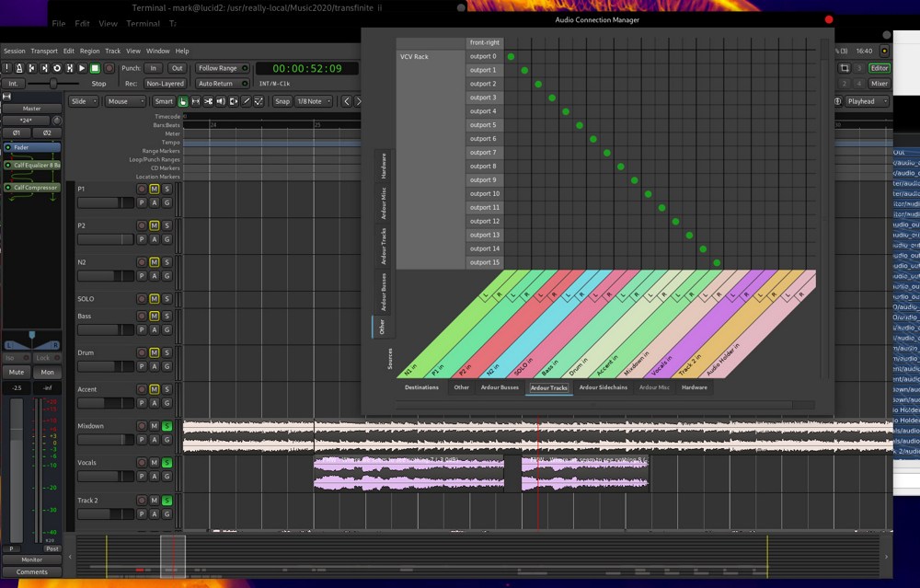
Task: Click the mixer strip width icon above Master
Action: pyautogui.click(x=7, y=97)
